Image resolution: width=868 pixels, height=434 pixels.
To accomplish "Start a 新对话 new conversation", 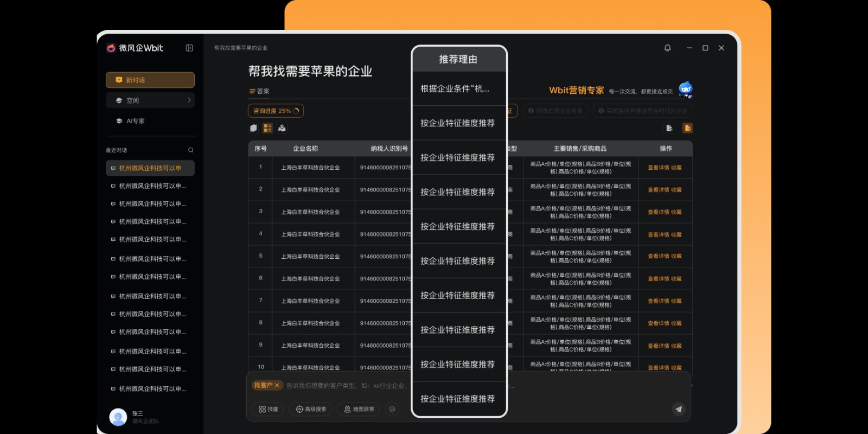I will 150,80.
